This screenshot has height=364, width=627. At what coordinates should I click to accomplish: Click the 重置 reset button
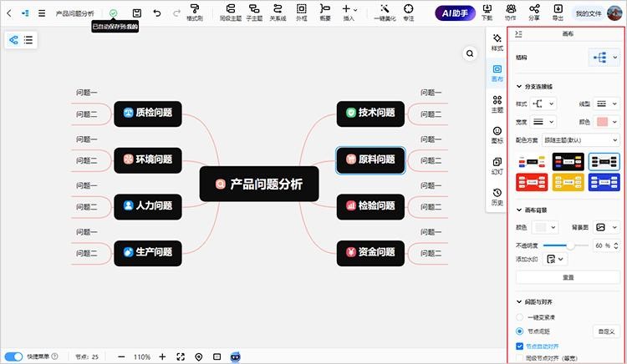point(567,276)
